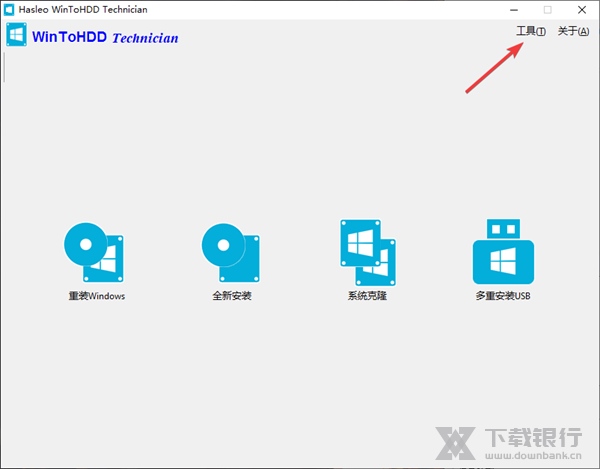Image resolution: width=600 pixels, height=469 pixels.
Task: Open the 关于(A) About menu
Action: coord(573,31)
